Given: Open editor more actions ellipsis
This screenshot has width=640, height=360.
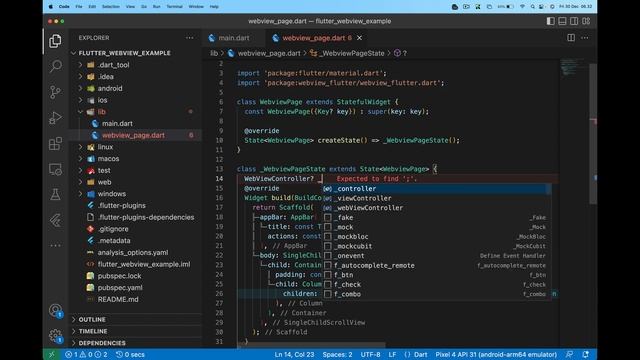Looking at the screenshot, I should click(585, 38).
